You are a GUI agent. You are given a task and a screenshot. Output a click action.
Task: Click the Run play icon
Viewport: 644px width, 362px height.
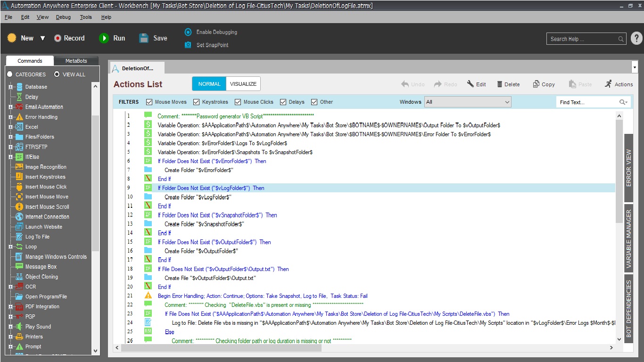pos(104,38)
